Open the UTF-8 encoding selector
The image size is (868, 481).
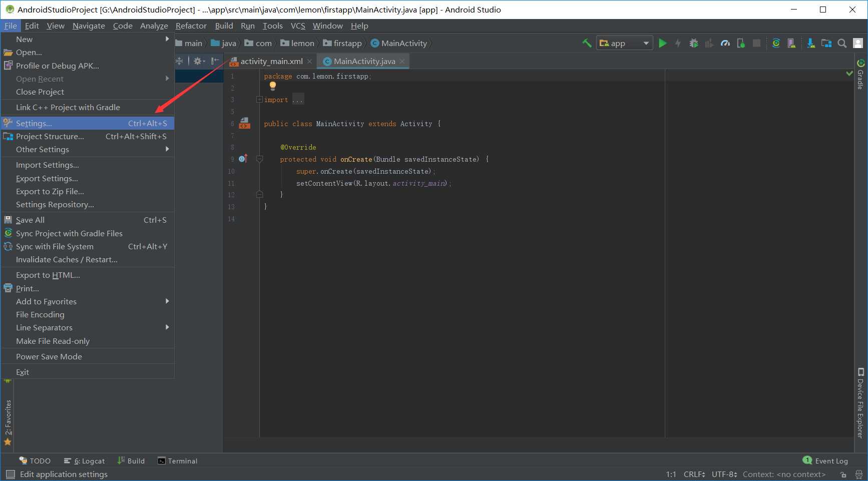(724, 474)
